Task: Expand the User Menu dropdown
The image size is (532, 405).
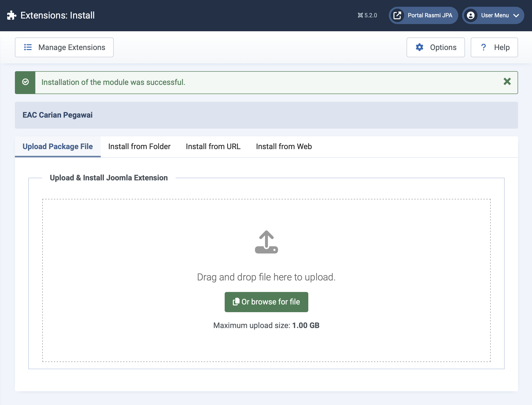Action: pos(495,15)
